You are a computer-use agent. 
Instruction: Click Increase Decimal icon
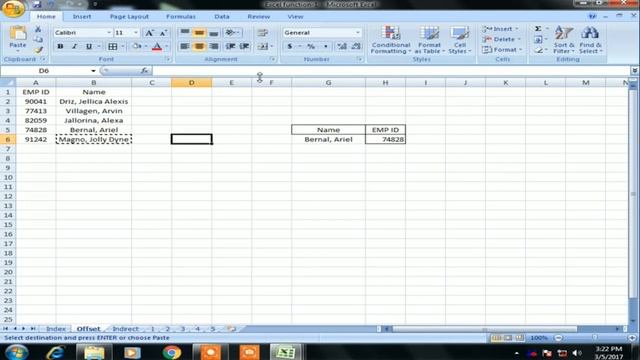[342, 47]
